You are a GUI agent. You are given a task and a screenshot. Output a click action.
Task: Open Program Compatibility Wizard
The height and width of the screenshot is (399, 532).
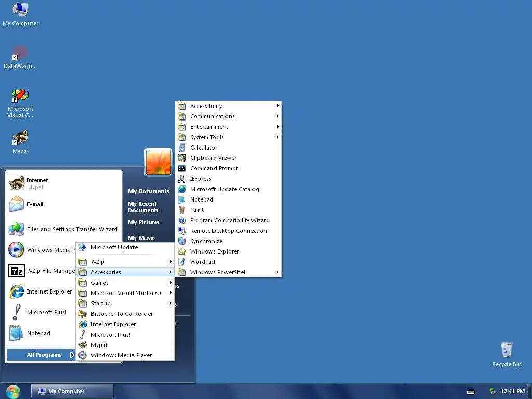click(228, 220)
